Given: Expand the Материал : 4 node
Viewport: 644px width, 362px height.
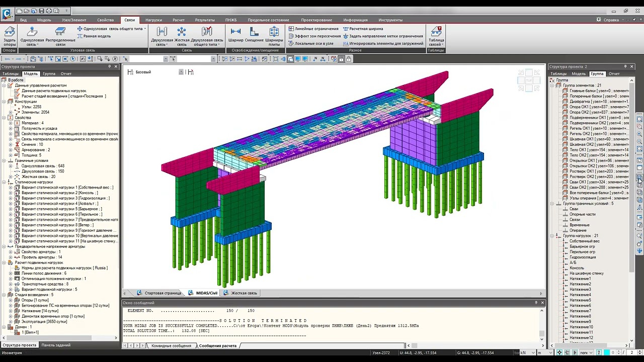Looking at the screenshot, I should coord(11,123).
